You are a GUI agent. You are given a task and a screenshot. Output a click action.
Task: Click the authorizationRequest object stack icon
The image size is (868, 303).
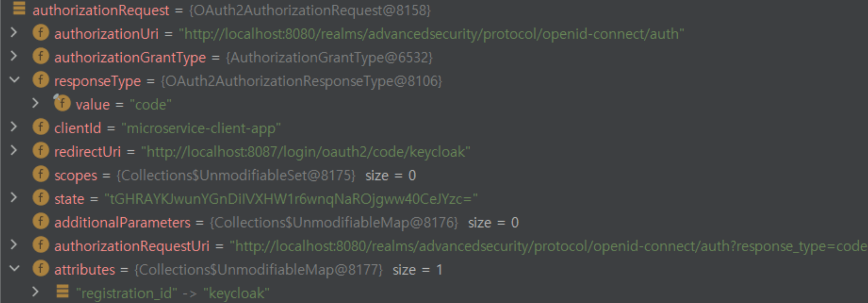[19, 8]
